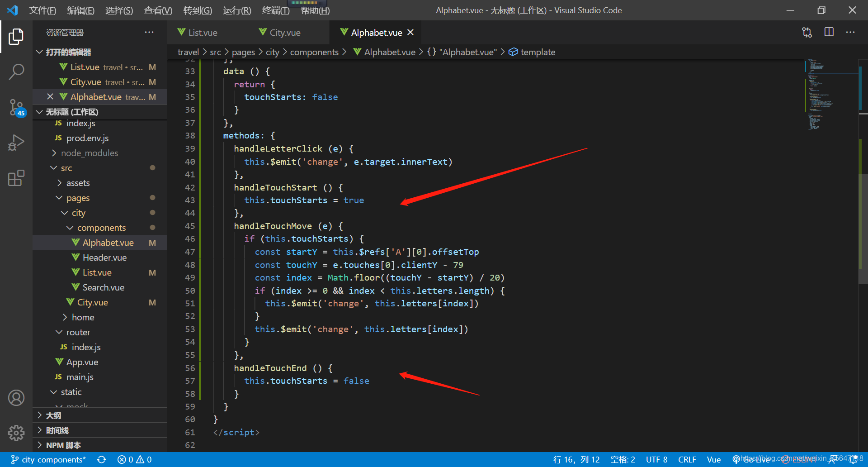Expand the 时间线 timeline panel
The height and width of the screenshot is (467, 868).
point(100,430)
